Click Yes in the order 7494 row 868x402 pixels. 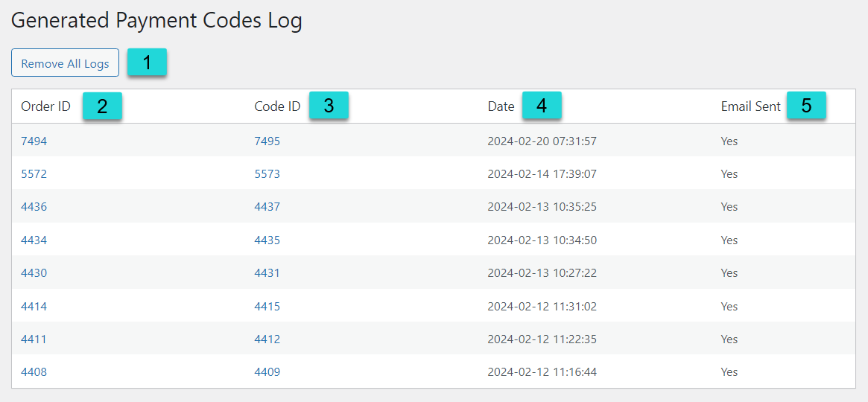[729, 141]
